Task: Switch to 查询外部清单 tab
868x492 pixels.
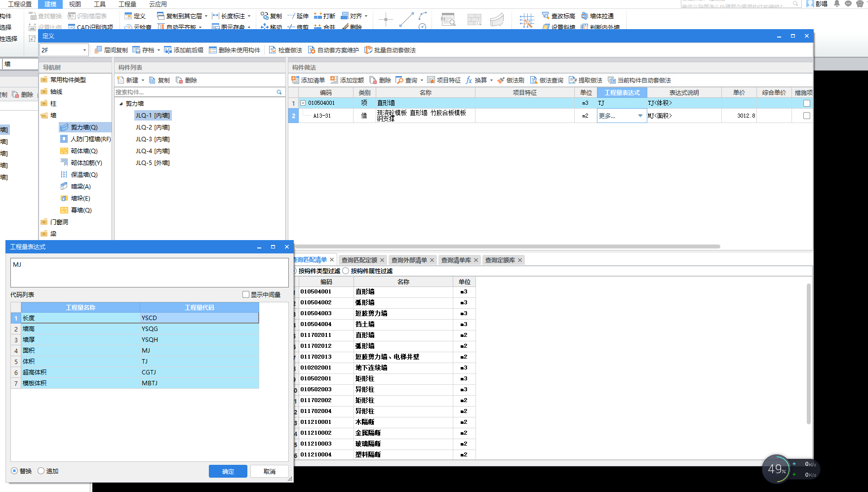Action: pos(409,260)
